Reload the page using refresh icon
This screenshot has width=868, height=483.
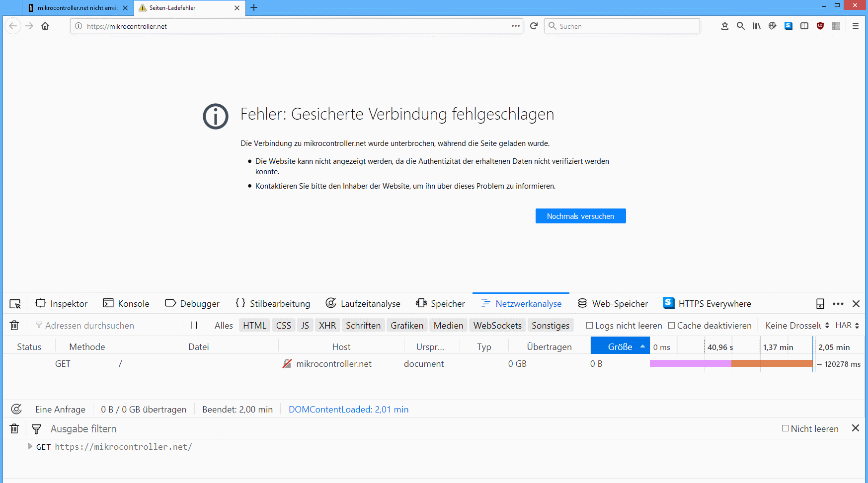tap(534, 26)
